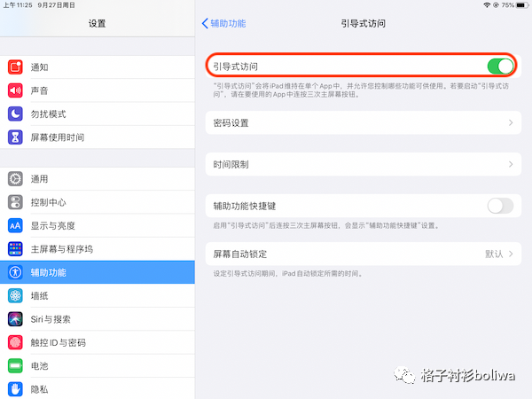Select 通知 in sidebar

pyautogui.click(x=98, y=67)
